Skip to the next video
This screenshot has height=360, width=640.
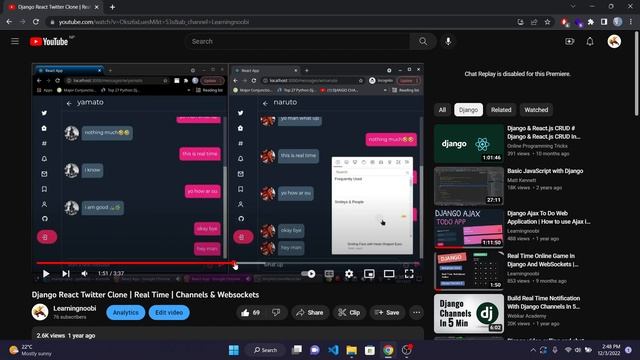coord(66,273)
